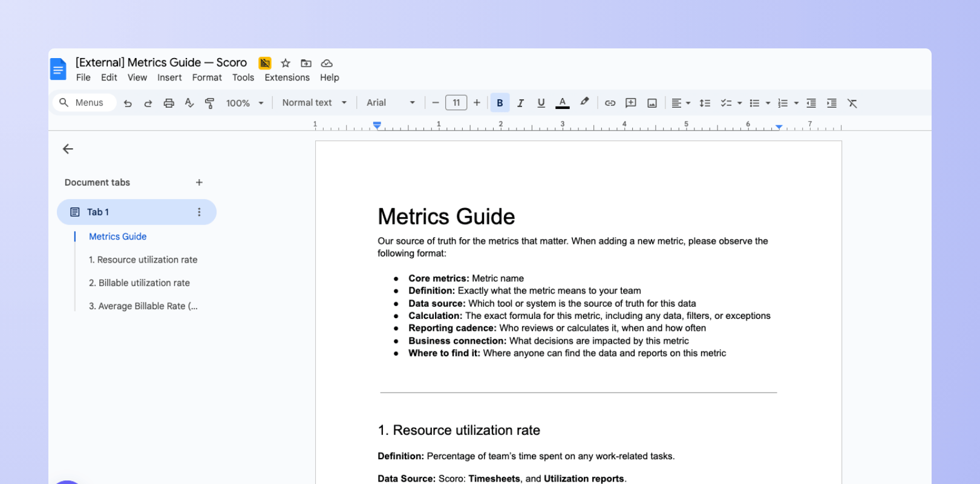This screenshot has width=980, height=484.
Task: Apply a checklist to the selection
Action: point(726,103)
